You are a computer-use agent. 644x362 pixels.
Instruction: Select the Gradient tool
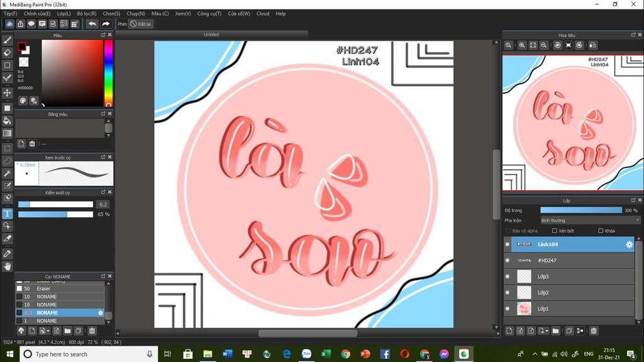[x=7, y=133]
